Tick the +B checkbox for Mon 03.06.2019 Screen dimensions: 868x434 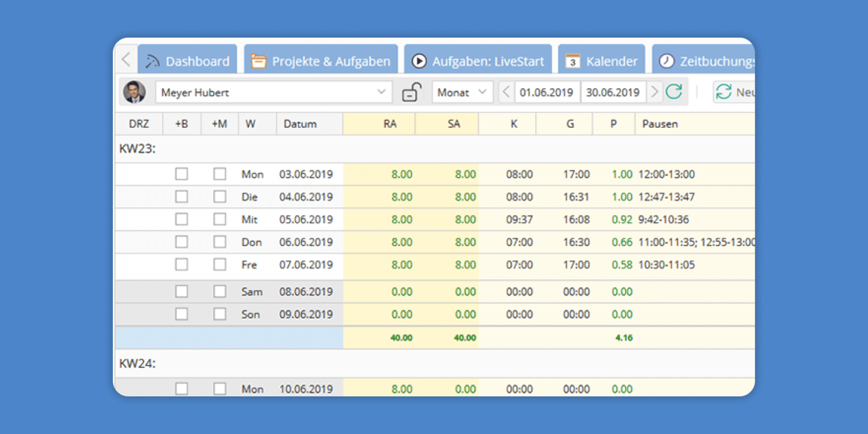(x=182, y=174)
